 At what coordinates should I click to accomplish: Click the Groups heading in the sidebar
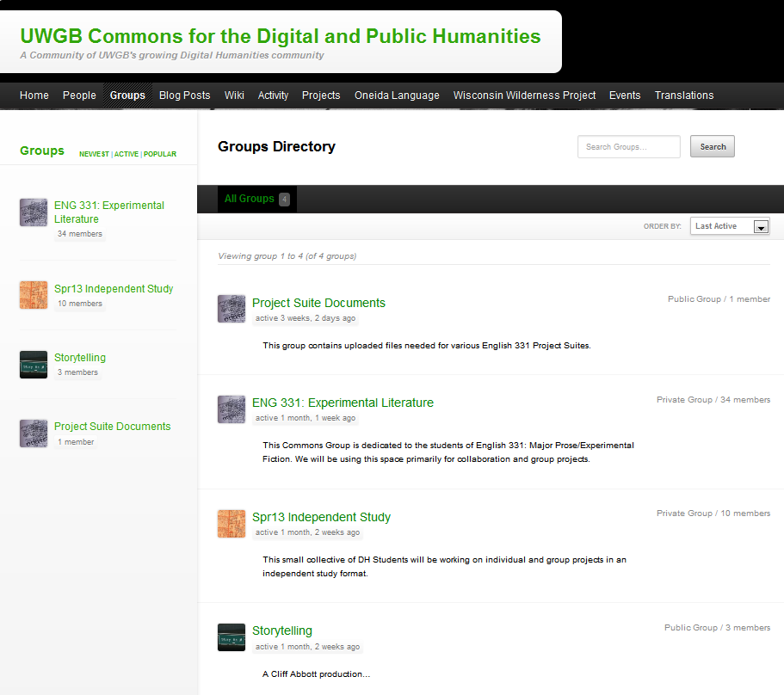click(x=42, y=151)
